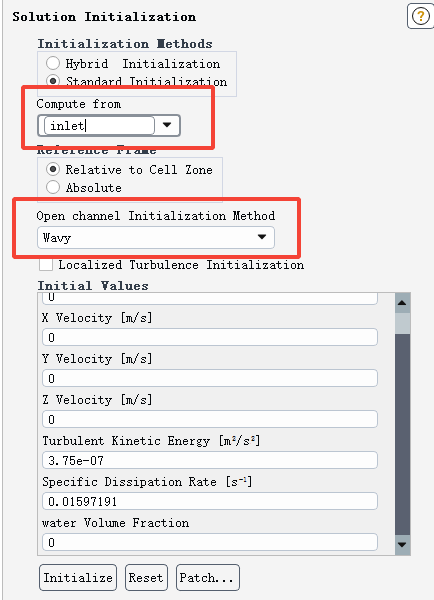Click the scrollbar down arrow in Initial Values
This screenshot has height=600, width=434.
click(402, 544)
